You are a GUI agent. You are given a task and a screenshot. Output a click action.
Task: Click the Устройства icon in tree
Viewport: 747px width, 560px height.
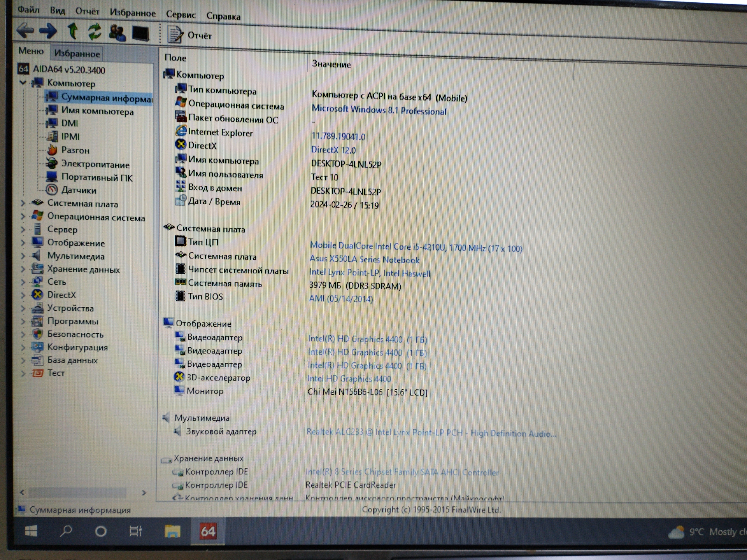37,308
